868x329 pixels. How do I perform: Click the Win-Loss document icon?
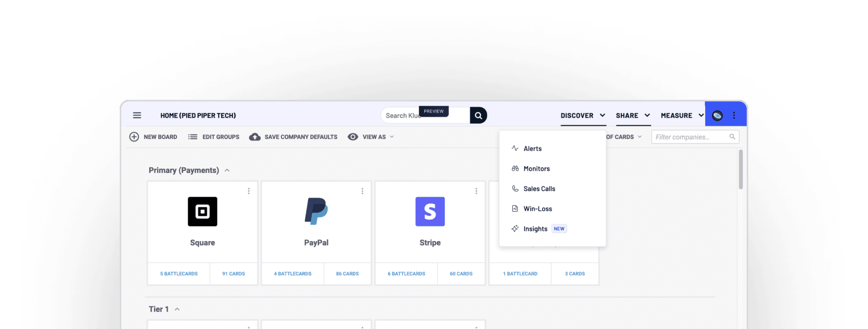(515, 209)
